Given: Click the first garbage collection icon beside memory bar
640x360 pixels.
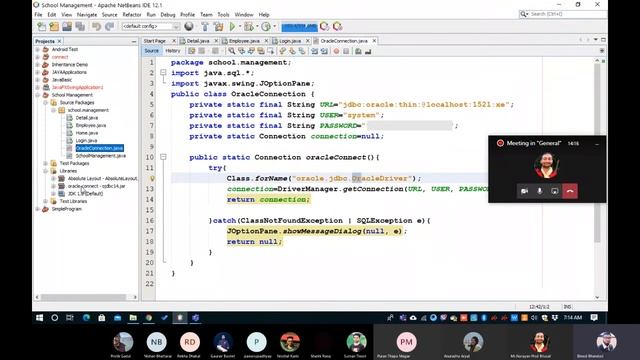Looking at the screenshot, I should point(324,27).
